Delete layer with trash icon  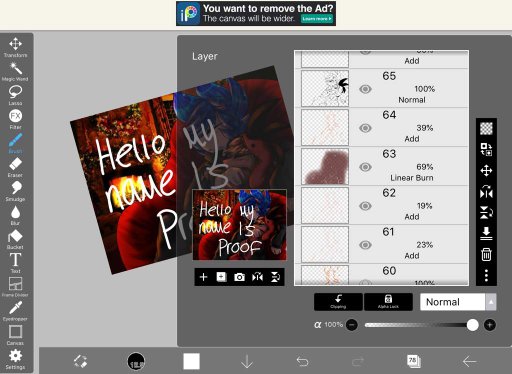pos(486,254)
